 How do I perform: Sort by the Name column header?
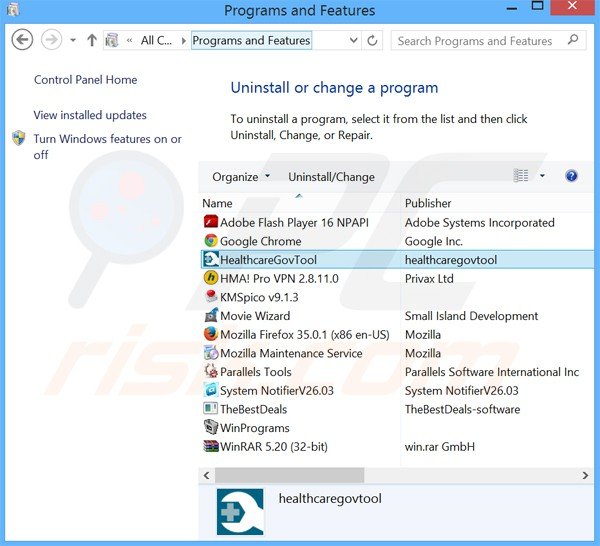[300, 203]
